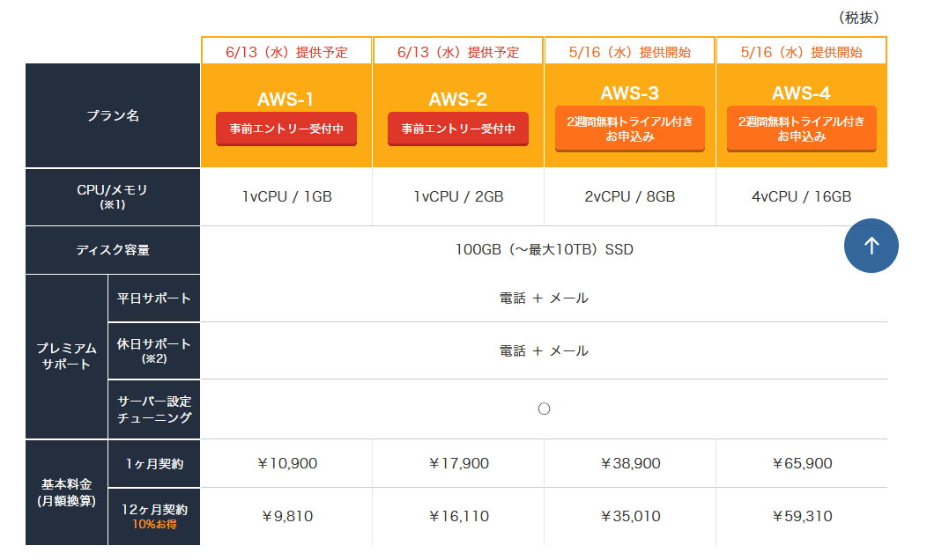927x560 pixels.
Task: Click AWS-4 date label 5/16（水）提供開始
Action: click(801, 52)
